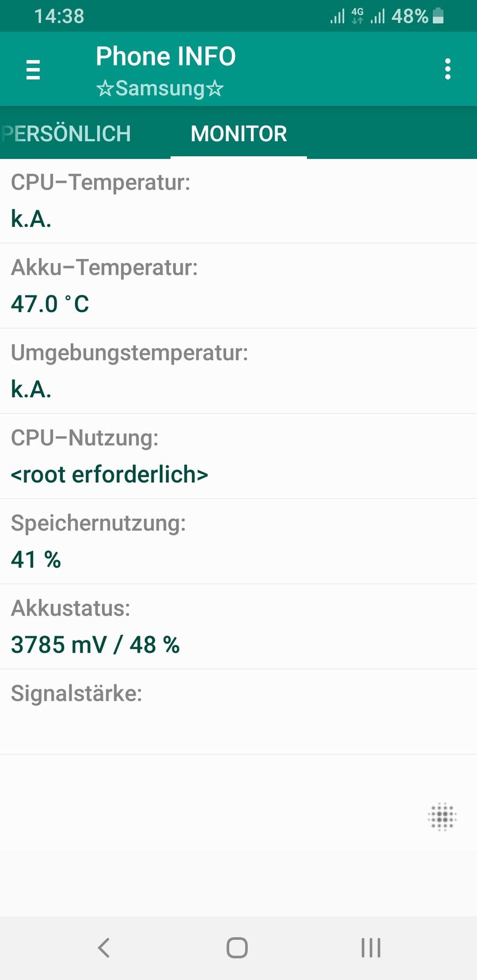477x980 pixels.
Task: Tap the Umgebungstemperatur row
Action: tap(238, 371)
